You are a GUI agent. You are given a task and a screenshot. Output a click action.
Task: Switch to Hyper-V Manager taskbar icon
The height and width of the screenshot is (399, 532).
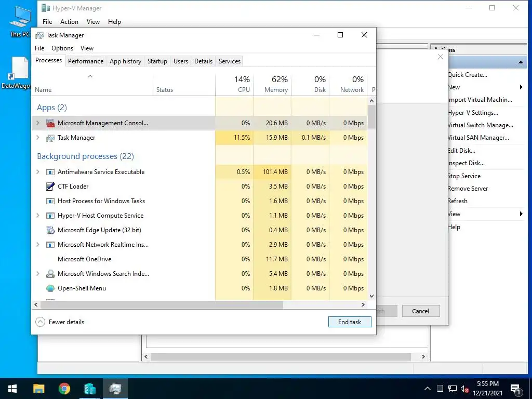click(x=90, y=389)
